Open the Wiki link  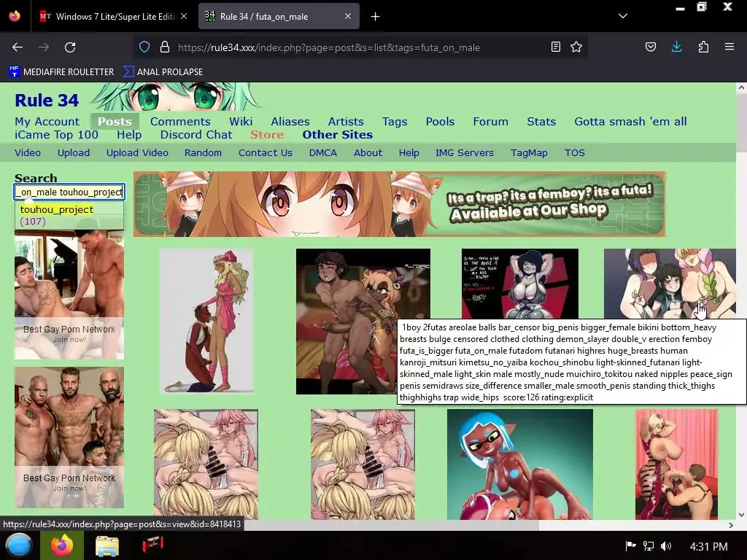click(x=241, y=122)
